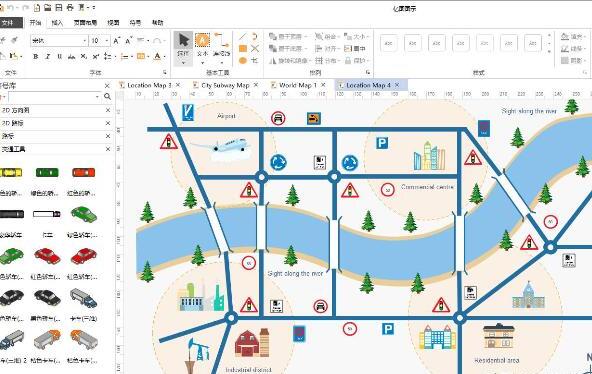Toggle Italic text formatting
Screen dimensions: 592x374
coord(48,57)
